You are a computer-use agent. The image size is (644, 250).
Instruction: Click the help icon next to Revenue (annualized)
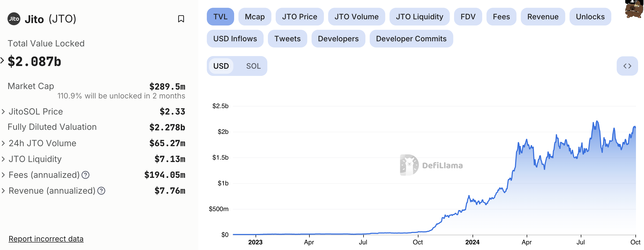[101, 191]
